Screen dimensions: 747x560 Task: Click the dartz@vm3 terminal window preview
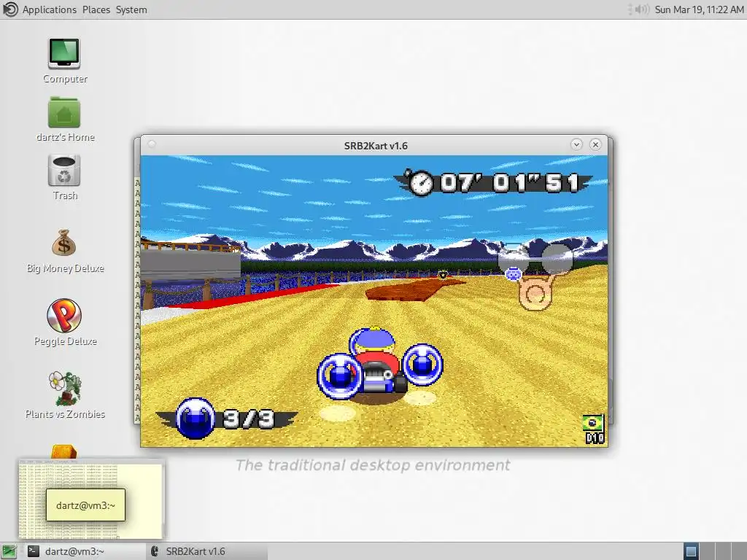(x=91, y=499)
